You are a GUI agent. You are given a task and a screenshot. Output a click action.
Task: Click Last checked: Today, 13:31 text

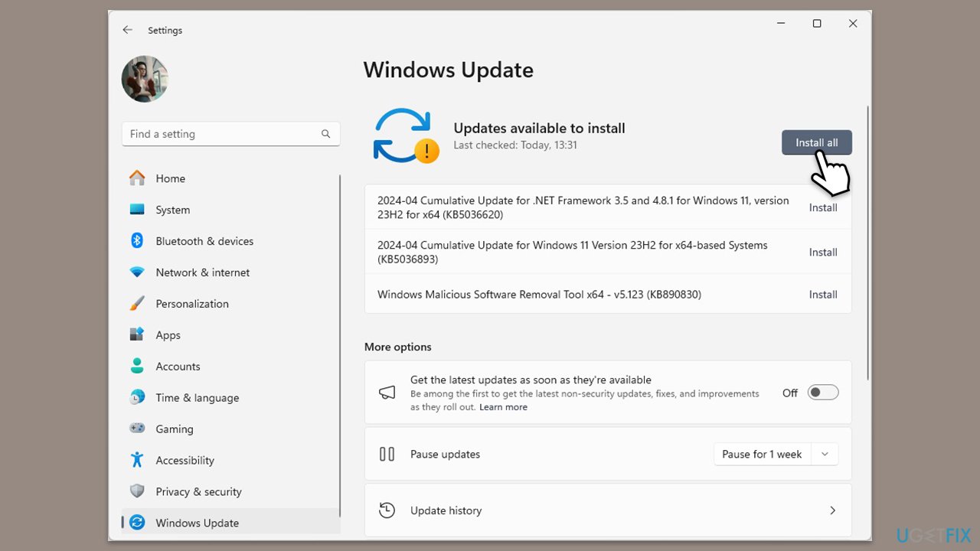coord(515,145)
